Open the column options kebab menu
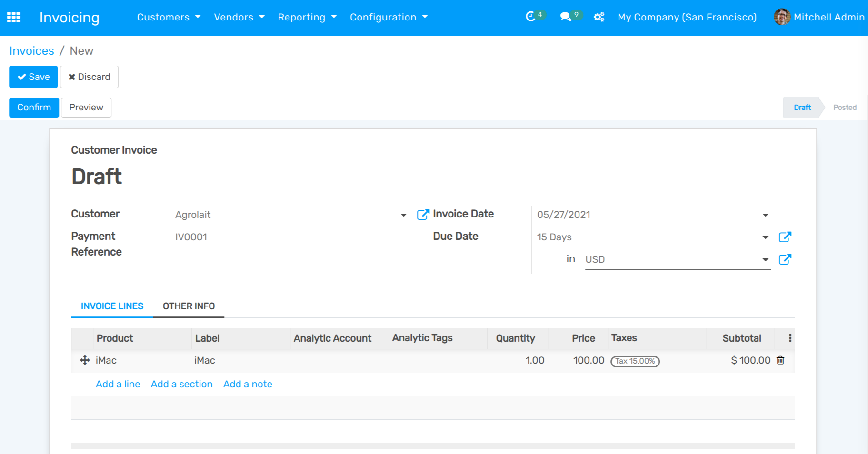The height and width of the screenshot is (454, 868). coord(790,338)
